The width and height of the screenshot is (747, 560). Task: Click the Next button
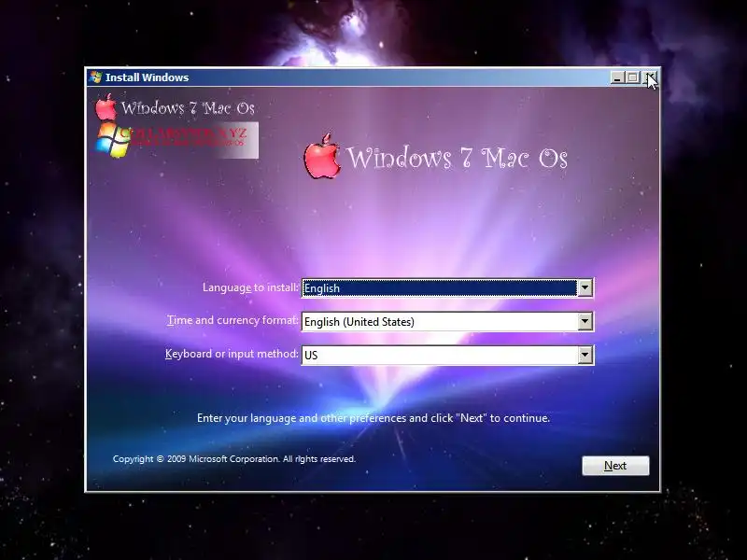coord(615,465)
